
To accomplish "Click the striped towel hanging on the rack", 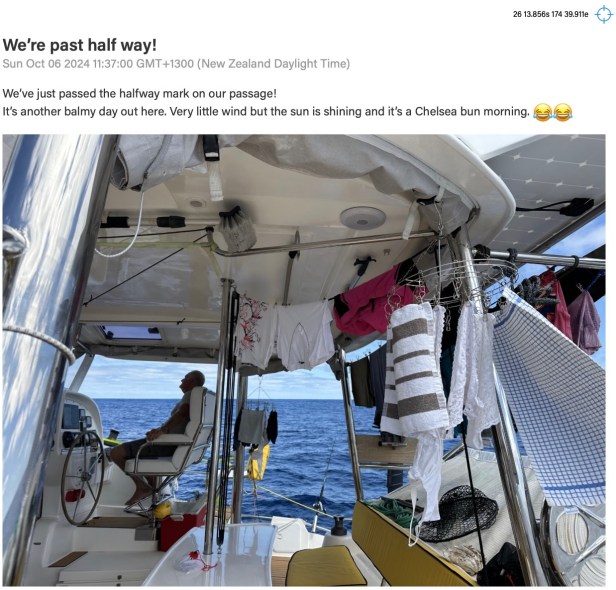I will tap(414, 369).
